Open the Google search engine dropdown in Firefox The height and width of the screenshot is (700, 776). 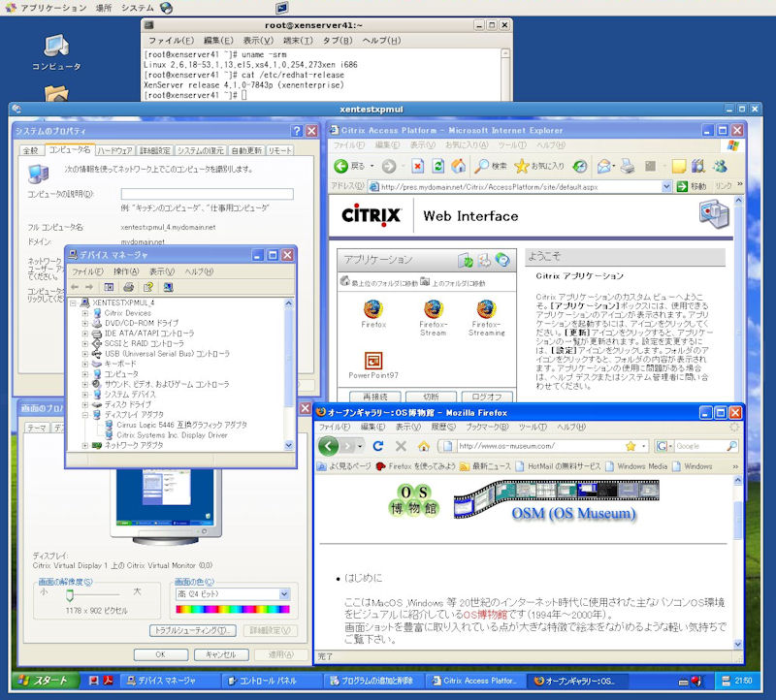pyautogui.click(x=663, y=446)
